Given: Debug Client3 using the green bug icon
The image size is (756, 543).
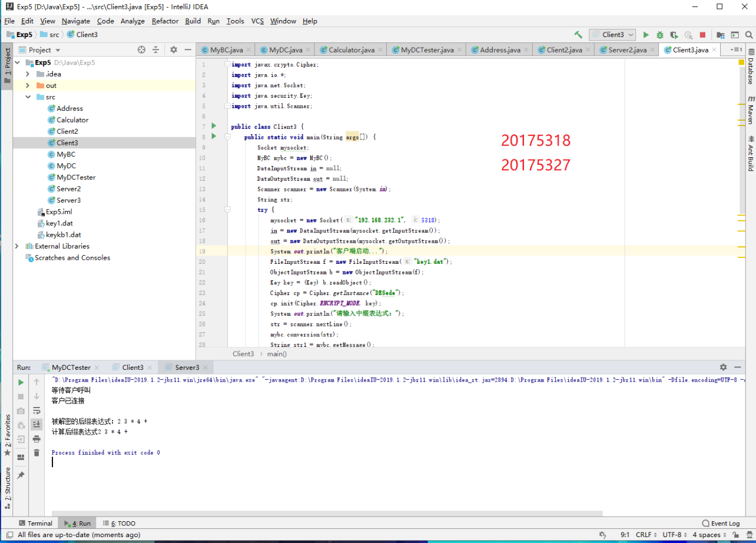Looking at the screenshot, I should pos(660,35).
